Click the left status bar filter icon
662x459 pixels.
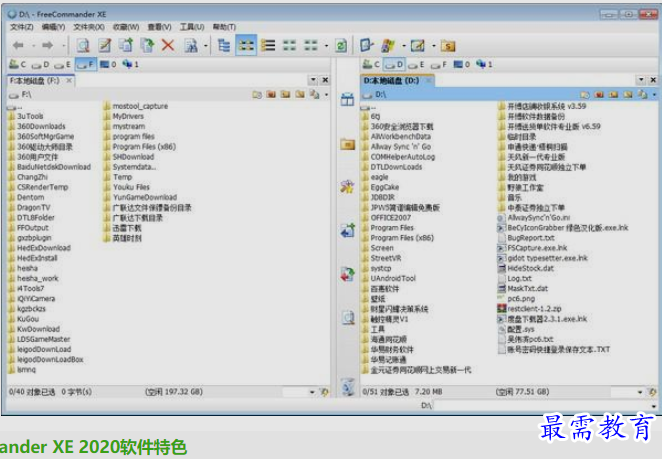click(325, 392)
